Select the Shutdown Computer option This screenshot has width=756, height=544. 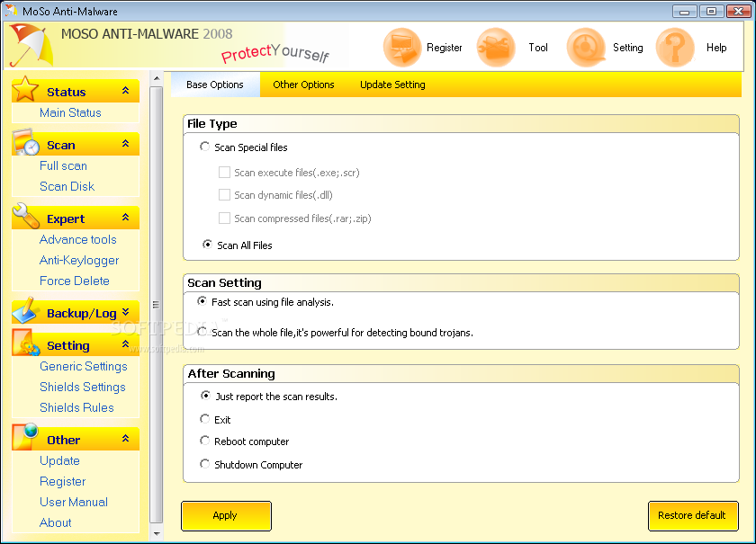point(204,464)
